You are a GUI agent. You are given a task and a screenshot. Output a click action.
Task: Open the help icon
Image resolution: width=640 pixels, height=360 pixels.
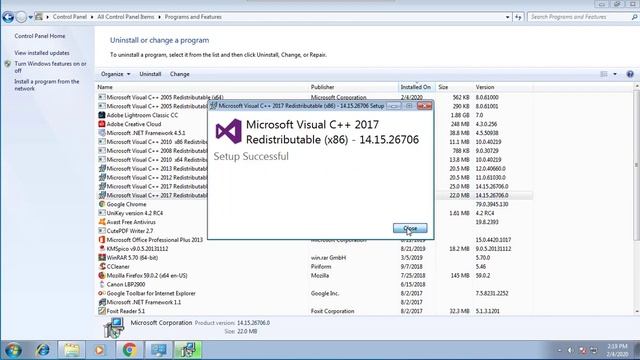coord(630,74)
